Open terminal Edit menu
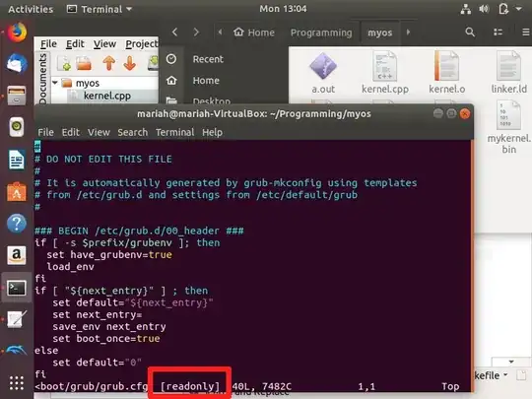The image size is (532, 399). [x=71, y=132]
